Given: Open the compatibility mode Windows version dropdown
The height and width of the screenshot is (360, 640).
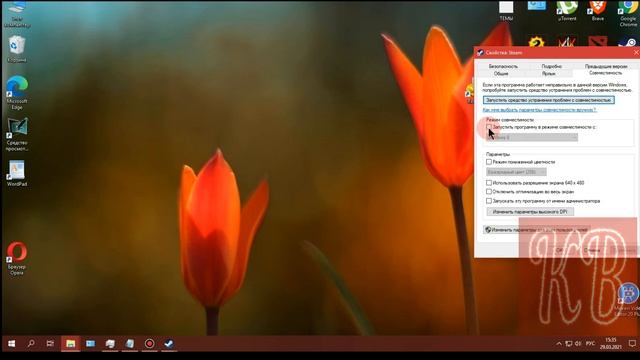Looking at the screenshot, I should pyautogui.click(x=532, y=138).
